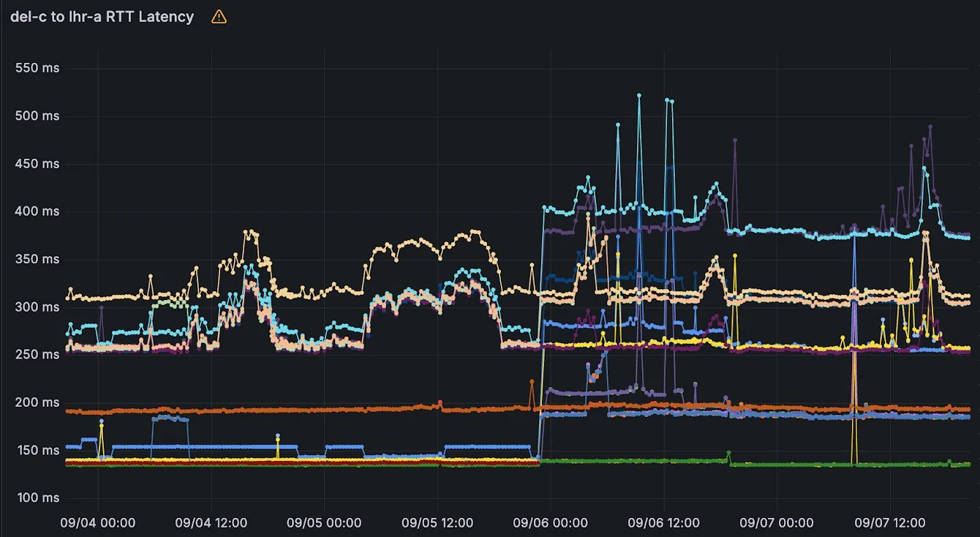Select the 09/04 12:00 time axis label
Viewport: 980px width, 537px height.
(x=211, y=522)
